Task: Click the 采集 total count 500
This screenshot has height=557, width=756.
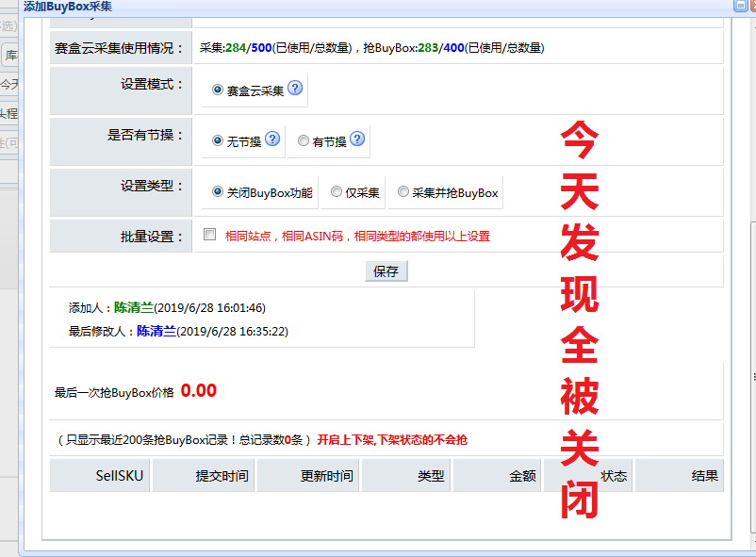Action: pos(261,48)
